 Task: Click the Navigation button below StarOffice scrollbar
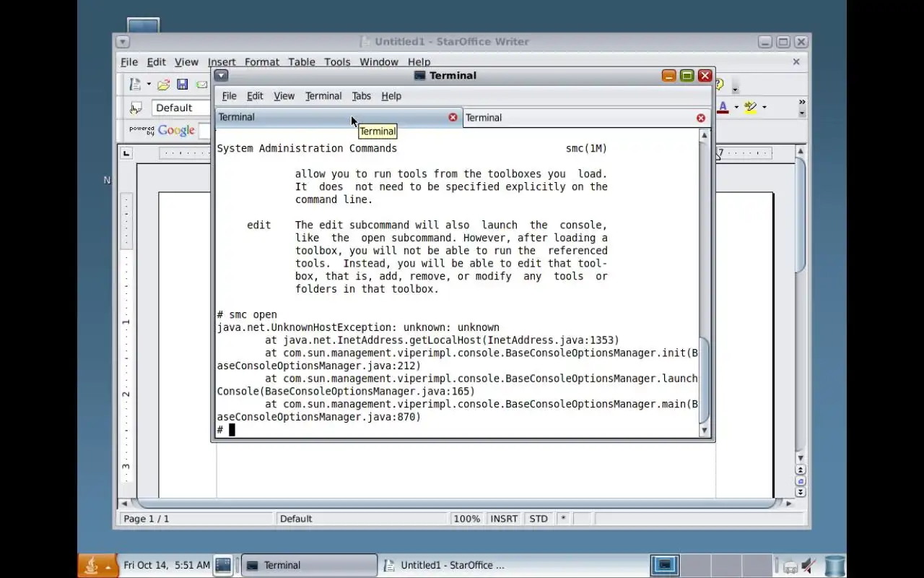800,481
